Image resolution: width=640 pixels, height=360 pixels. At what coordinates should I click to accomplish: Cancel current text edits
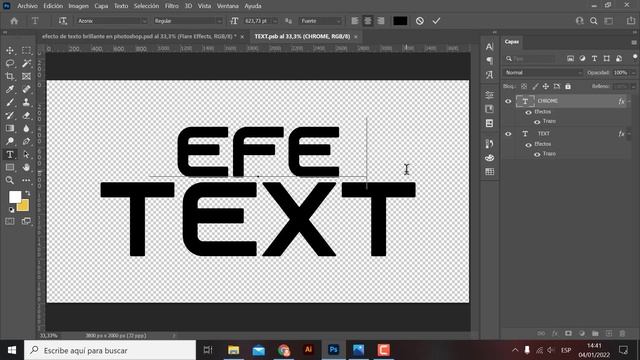[x=420, y=21]
